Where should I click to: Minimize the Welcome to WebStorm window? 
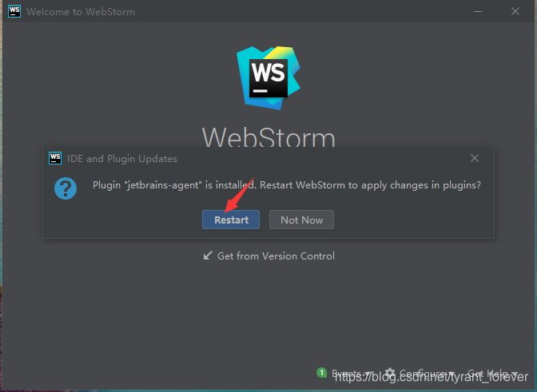point(478,11)
